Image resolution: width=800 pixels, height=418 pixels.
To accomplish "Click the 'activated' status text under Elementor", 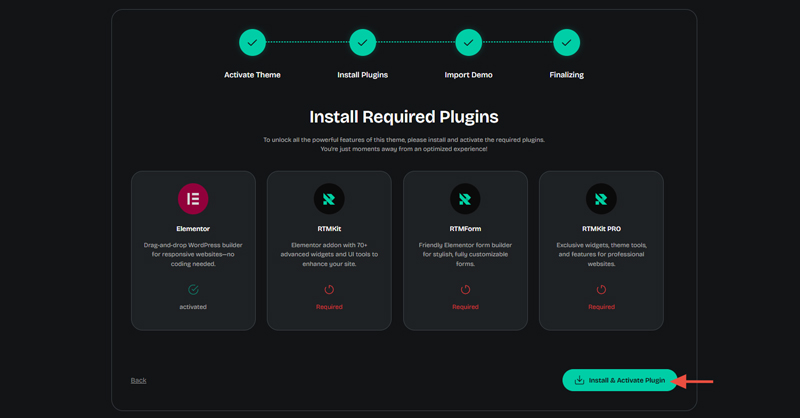I will click(193, 307).
